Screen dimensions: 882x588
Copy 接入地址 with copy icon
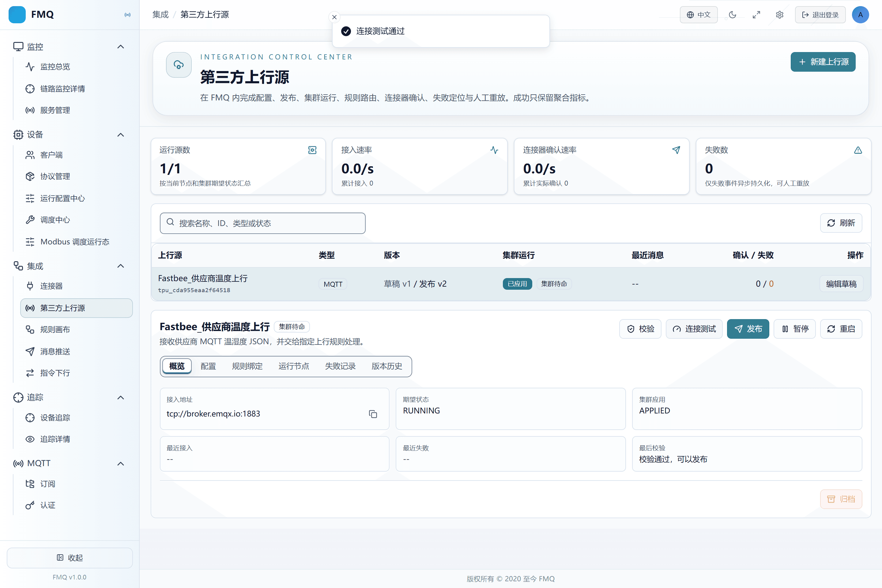click(373, 414)
